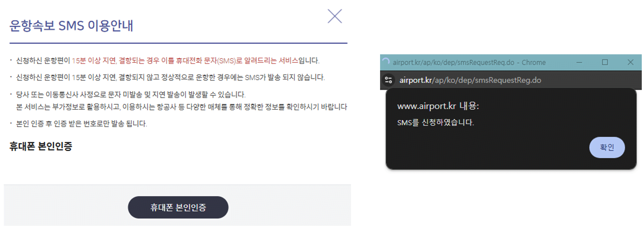Click the line 본인 인증 후 인증 받은 번호로만 발송 됩니다.
The height and width of the screenshot is (228, 644).
pyautogui.click(x=82, y=123)
